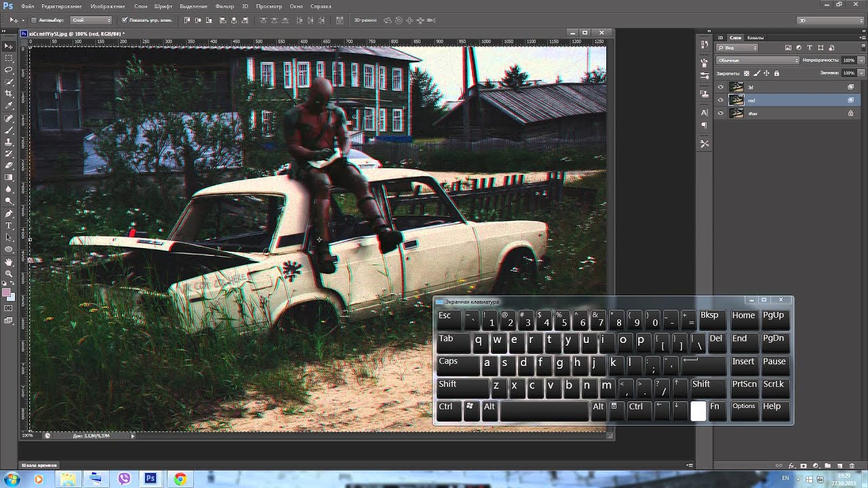
Task: Filter layers by type layers icon
Action: [x=810, y=47]
